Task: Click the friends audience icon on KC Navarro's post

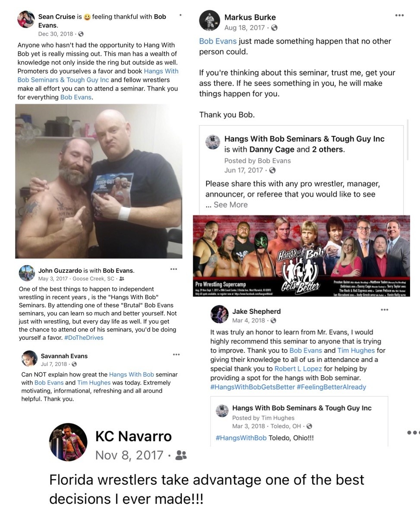Action: coord(182,455)
